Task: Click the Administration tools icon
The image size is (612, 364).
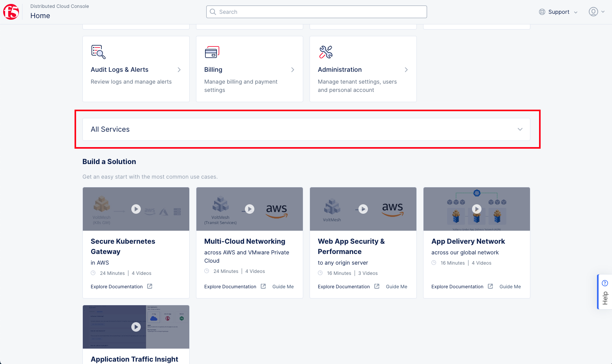Action: (x=325, y=51)
